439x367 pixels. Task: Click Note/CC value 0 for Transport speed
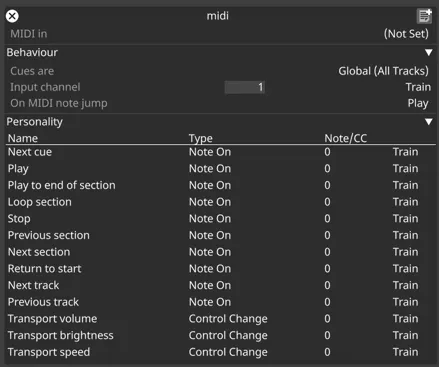327,352
